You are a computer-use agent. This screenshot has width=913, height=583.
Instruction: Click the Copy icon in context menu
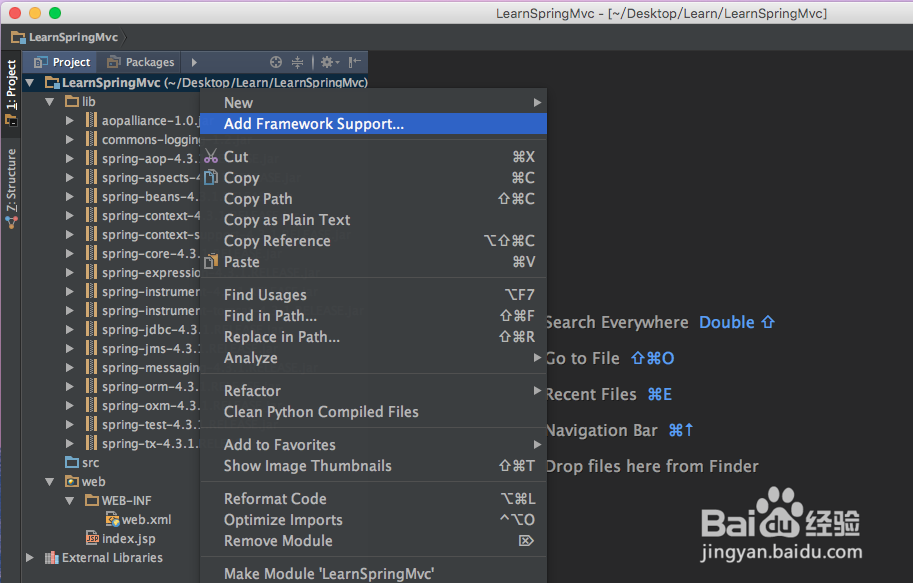[211, 177]
